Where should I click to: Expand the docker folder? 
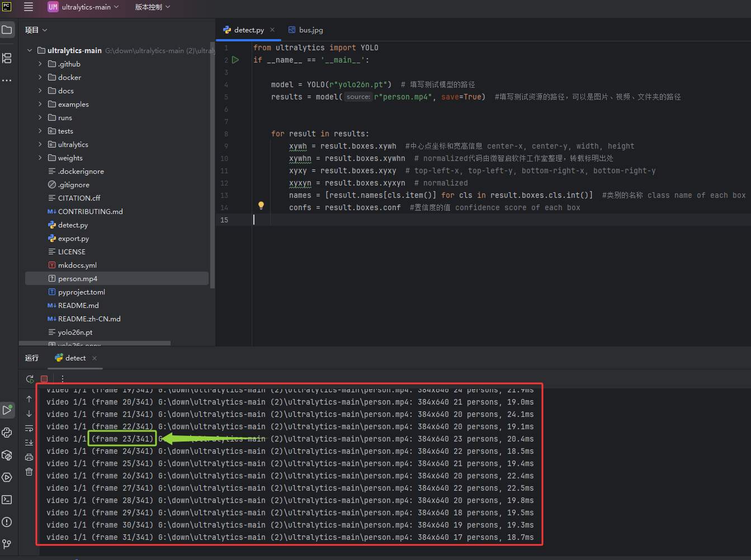(40, 77)
